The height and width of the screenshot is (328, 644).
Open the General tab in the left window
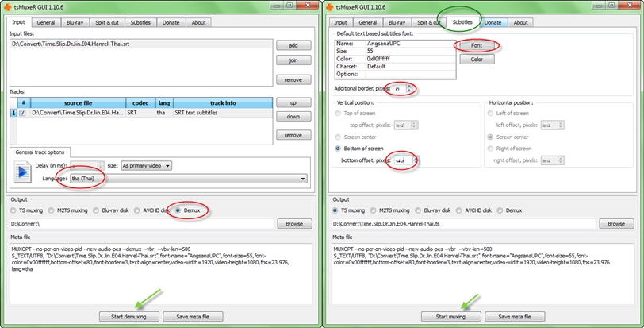46,22
